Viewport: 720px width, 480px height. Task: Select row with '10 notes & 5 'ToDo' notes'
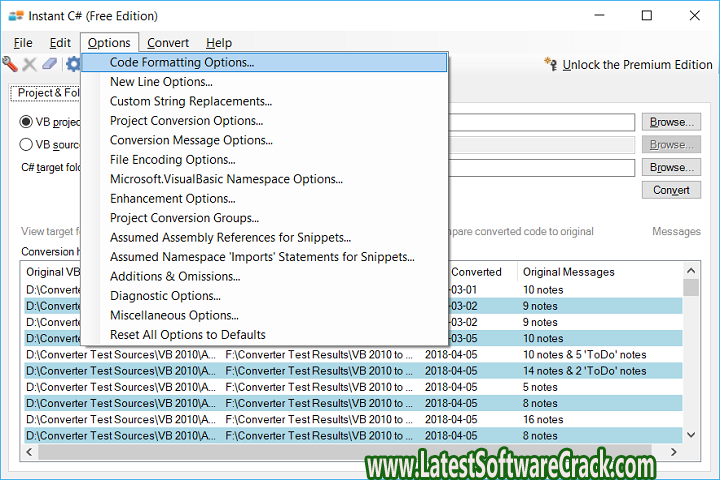pos(353,355)
